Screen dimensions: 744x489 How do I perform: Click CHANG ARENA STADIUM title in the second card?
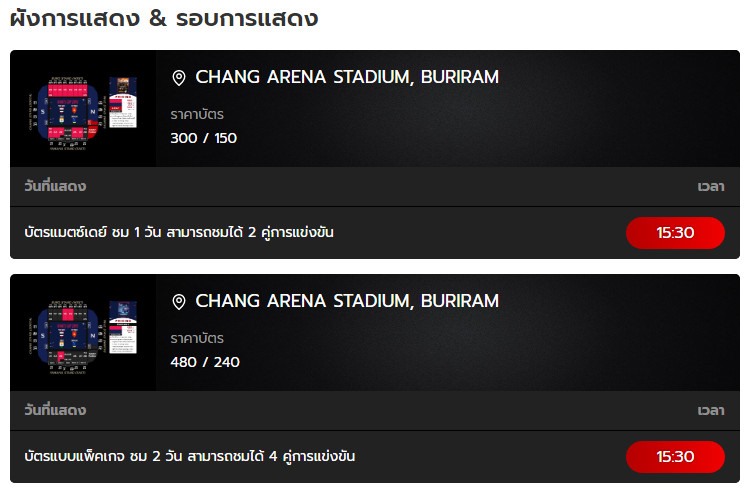coord(347,301)
